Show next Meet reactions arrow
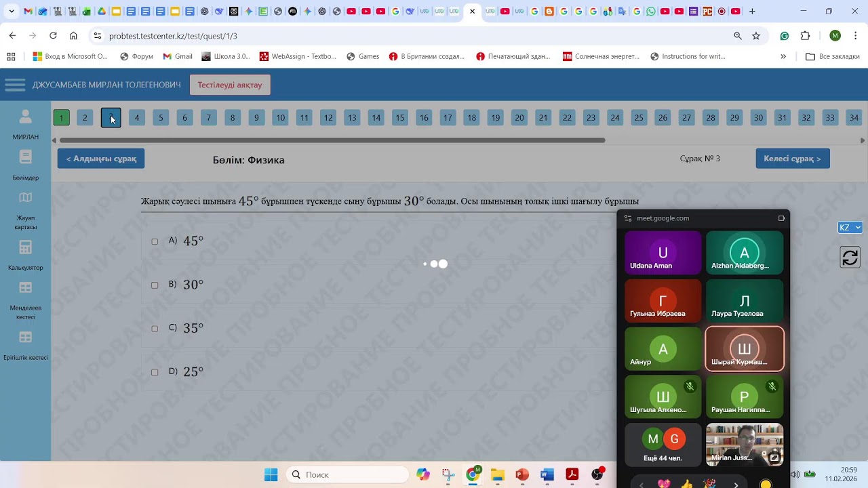This screenshot has height=488, width=868. (736, 484)
